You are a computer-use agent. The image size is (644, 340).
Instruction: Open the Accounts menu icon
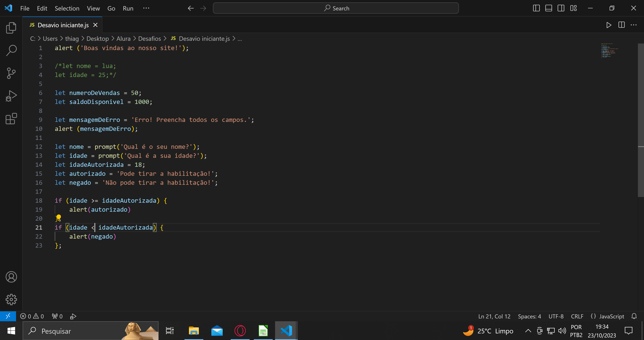[11, 277]
